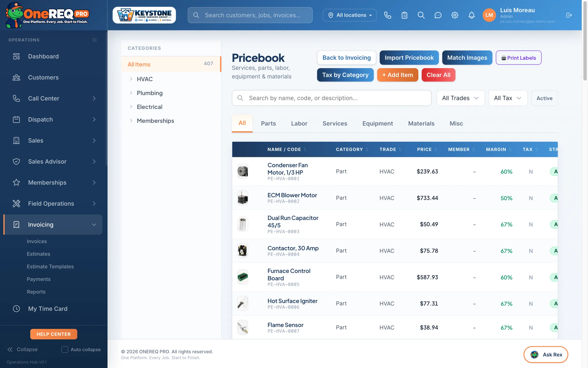
Task: Open notifications bell icon
Action: click(x=471, y=15)
